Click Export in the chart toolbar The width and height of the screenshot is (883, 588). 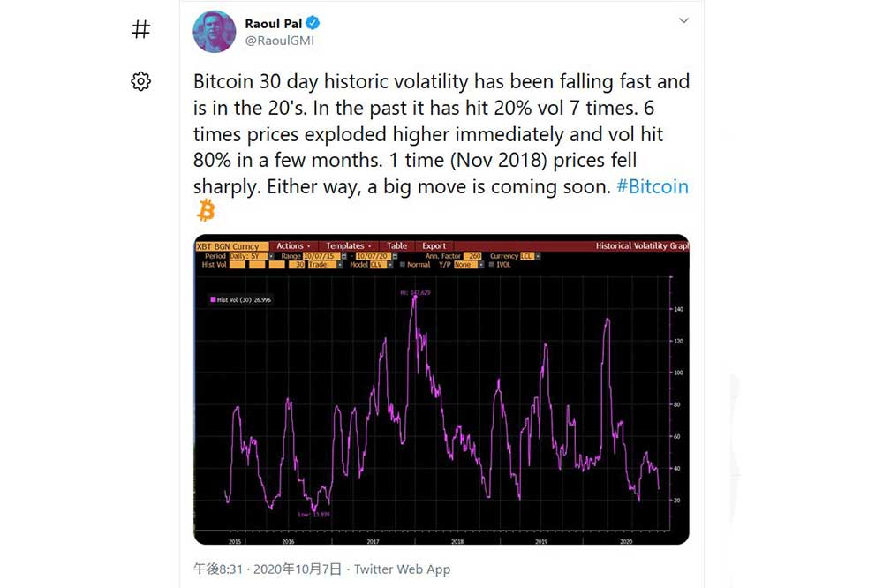(434, 246)
